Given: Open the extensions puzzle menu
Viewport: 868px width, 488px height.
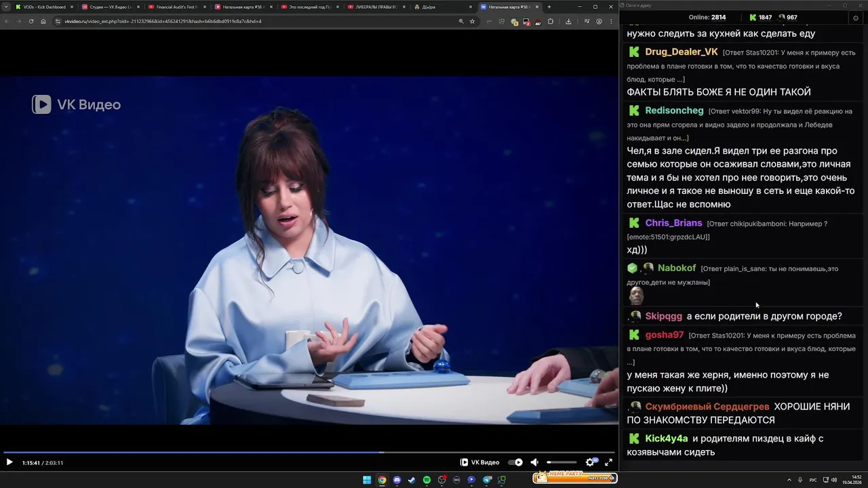Looking at the screenshot, I should (x=551, y=21).
